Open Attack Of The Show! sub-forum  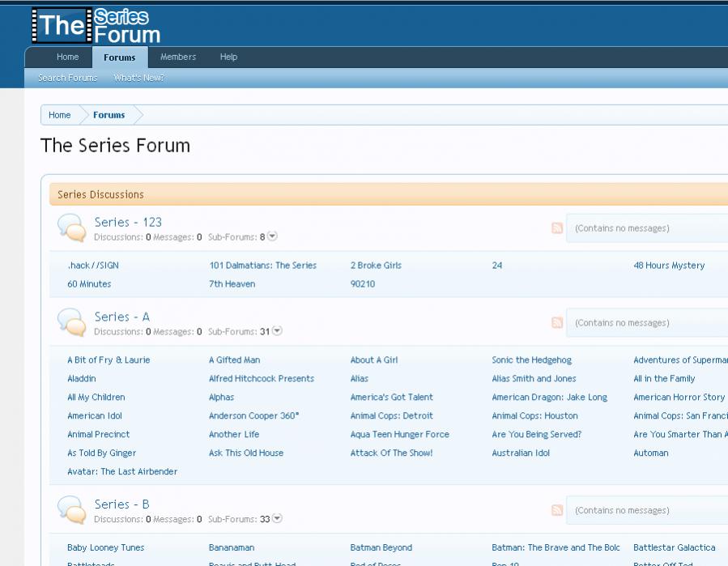[x=391, y=453]
